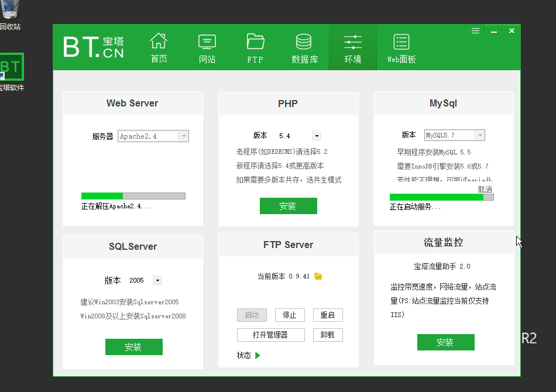
Task: Click the Web Server panel title
Action: [x=132, y=103]
